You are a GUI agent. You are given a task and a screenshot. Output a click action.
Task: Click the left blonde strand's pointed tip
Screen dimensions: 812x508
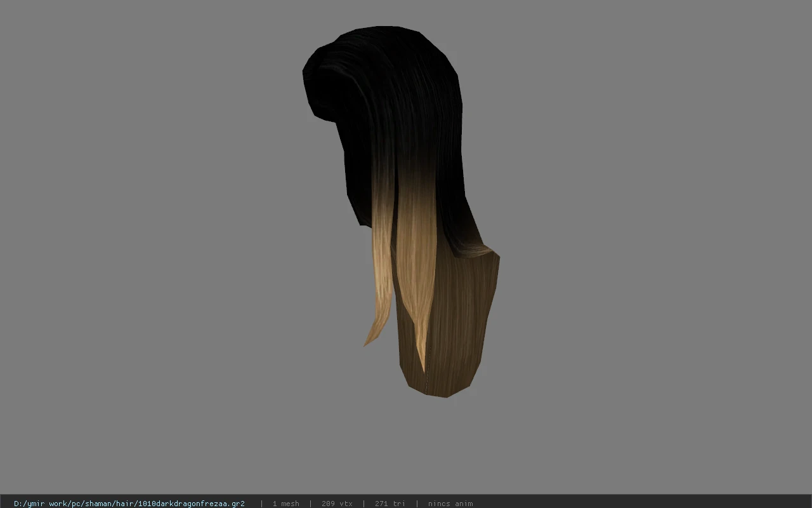pyautogui.click(x=367, y=342)
